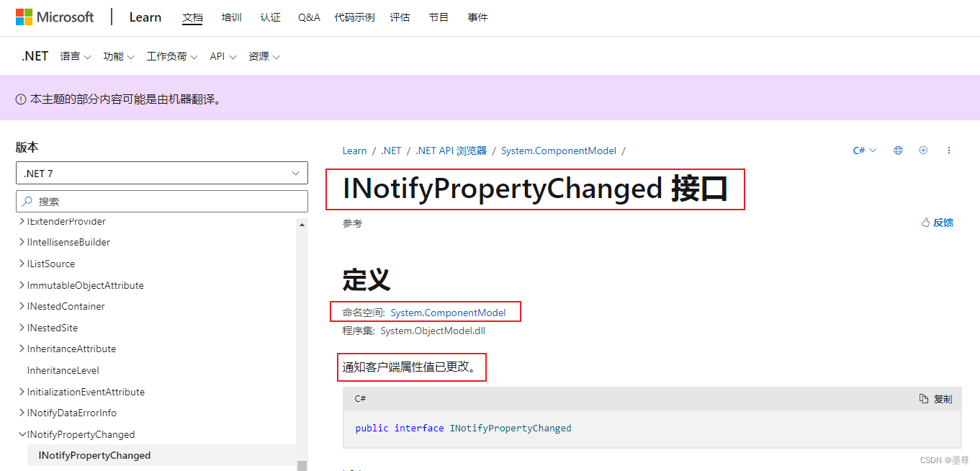Open the C# language selector dropdown
Screen dimensions: 980x471
tap(863, 150)
